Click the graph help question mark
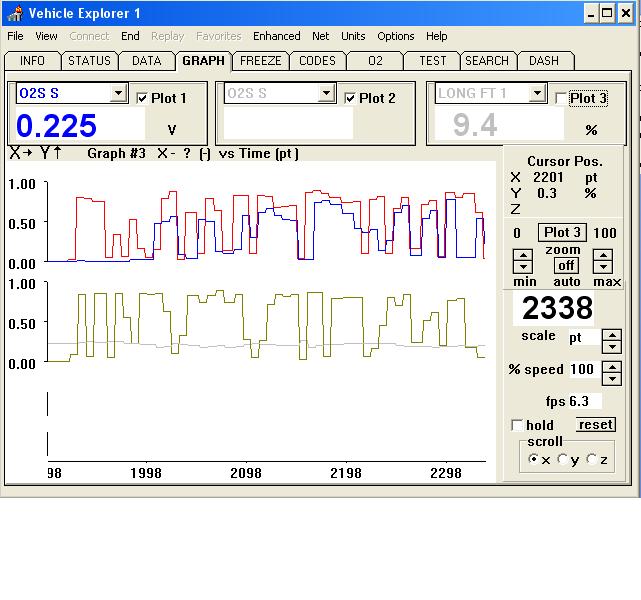Image resolution: width=641 pixels, height=600 pixels. pos(186,154)
